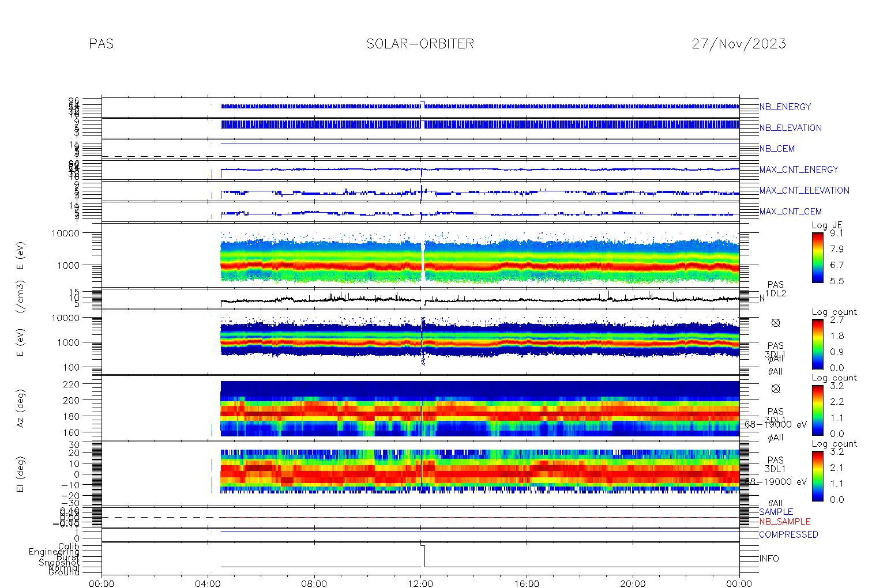
Task: Select the NB_ELEVATION label
Action: pyautogui.click(x=790, y=128)
